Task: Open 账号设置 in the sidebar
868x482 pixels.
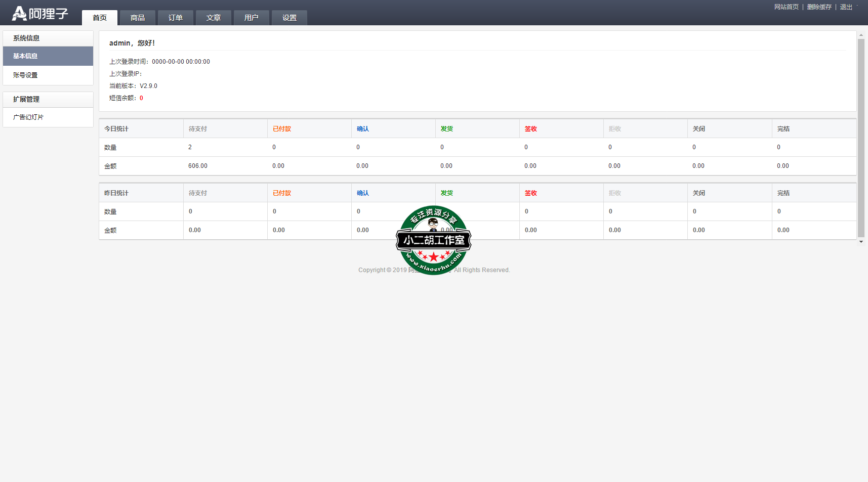Action: 48,75
